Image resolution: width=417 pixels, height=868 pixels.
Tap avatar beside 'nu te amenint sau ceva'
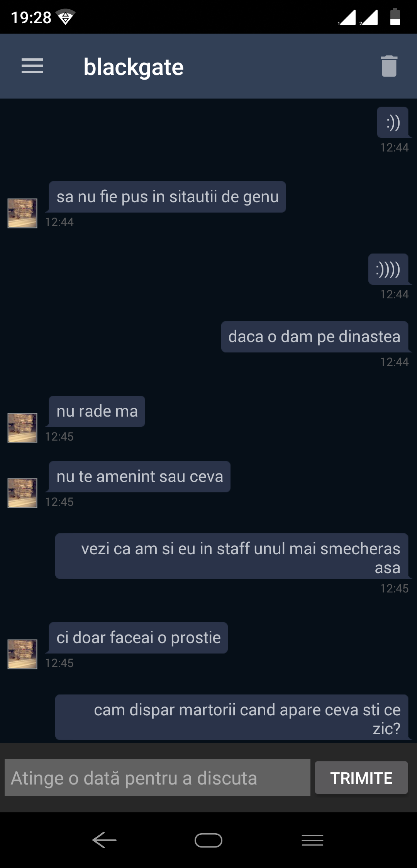[22, 493]
